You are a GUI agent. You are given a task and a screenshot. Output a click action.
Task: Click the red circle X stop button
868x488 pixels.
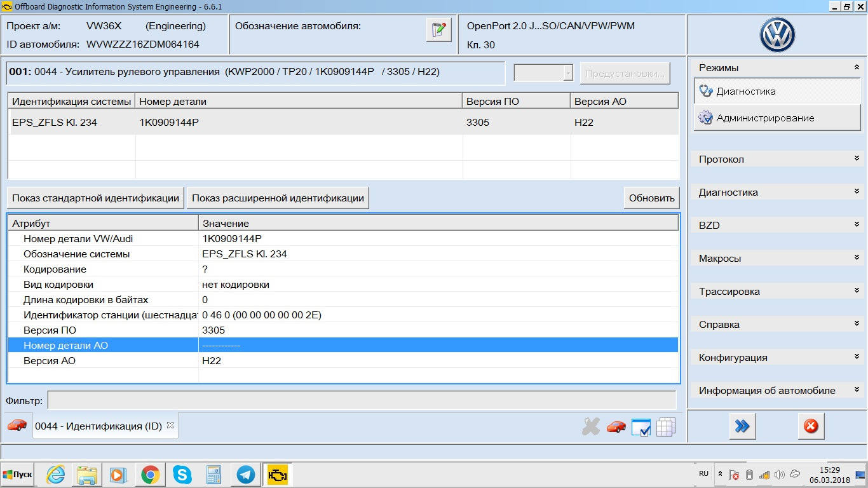811,426
